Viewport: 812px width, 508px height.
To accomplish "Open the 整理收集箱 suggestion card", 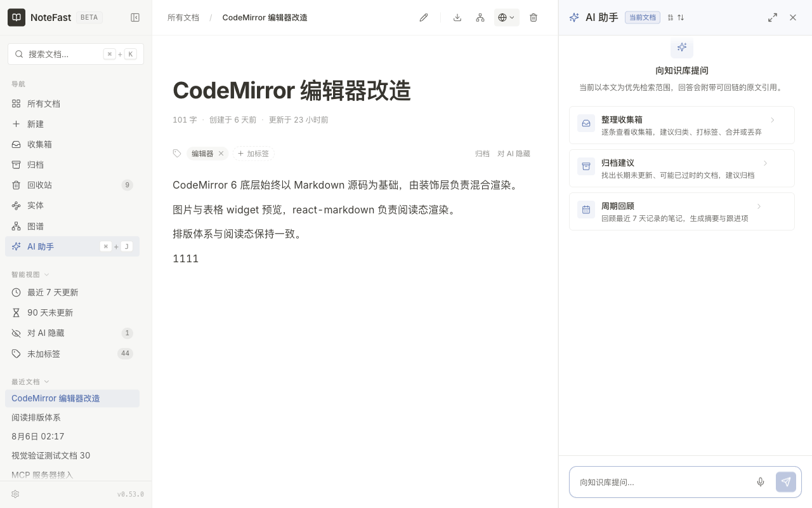I will pyautogui.click(x=682, y=125).
